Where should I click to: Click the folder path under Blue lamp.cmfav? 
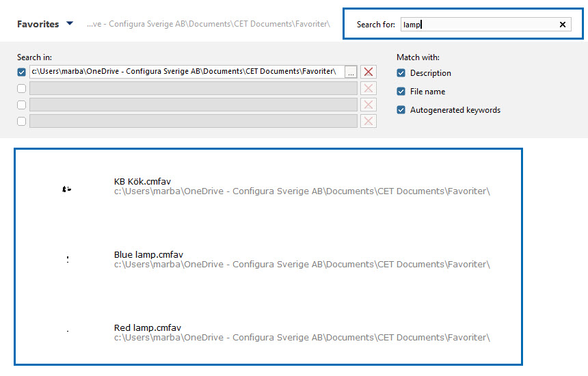click(x=302, y=265)
